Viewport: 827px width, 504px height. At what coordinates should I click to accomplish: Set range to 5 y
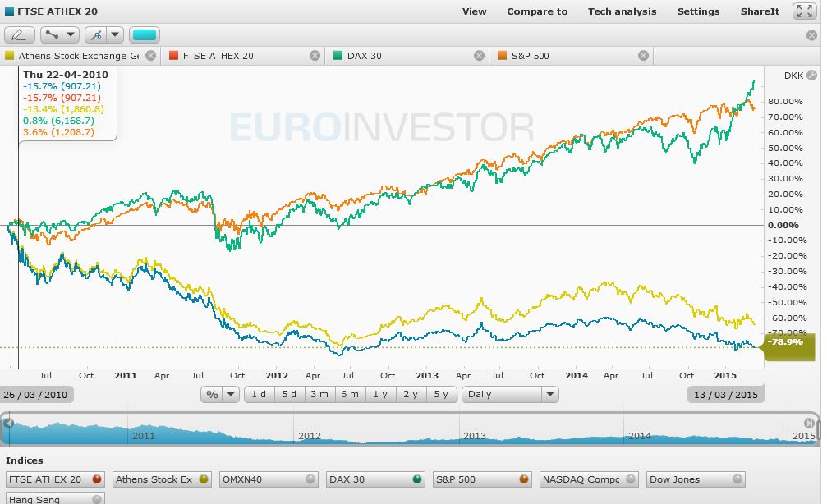(x=441, y=394)
